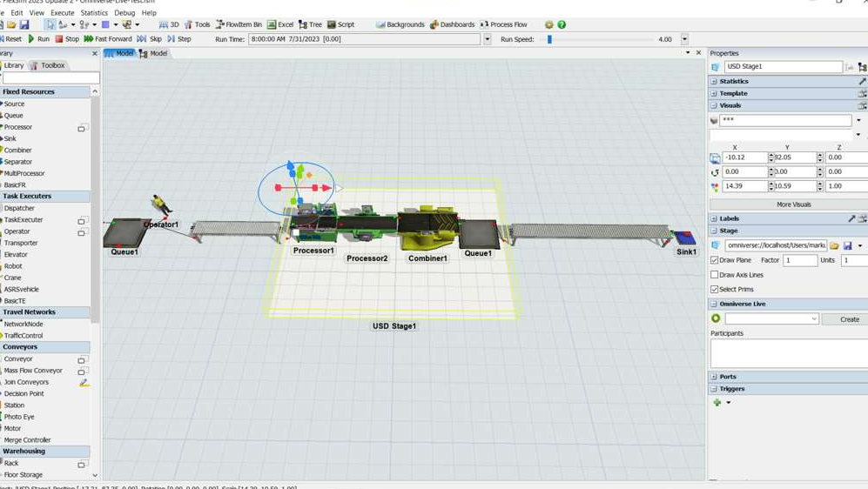Image resolution: width=868 pixels, height=489 pixels.
Task: Open the Dashboards toolbar menu
Action: point(452,24)
